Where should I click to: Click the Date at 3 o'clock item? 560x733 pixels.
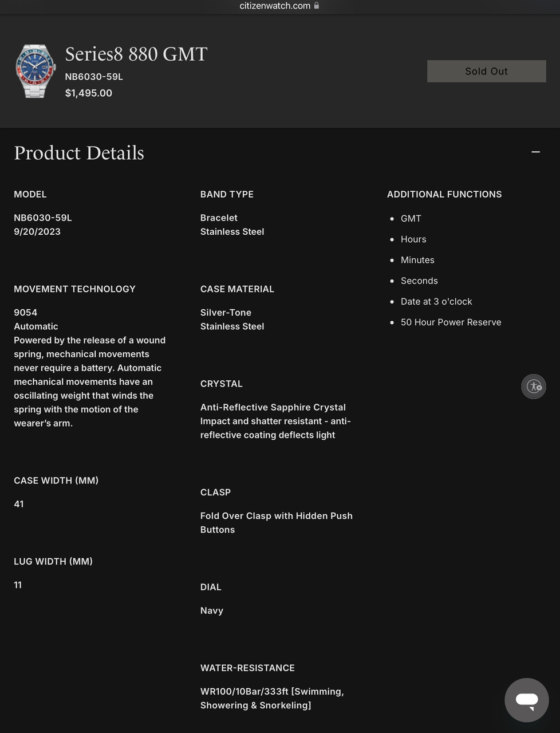click(436, 302)
